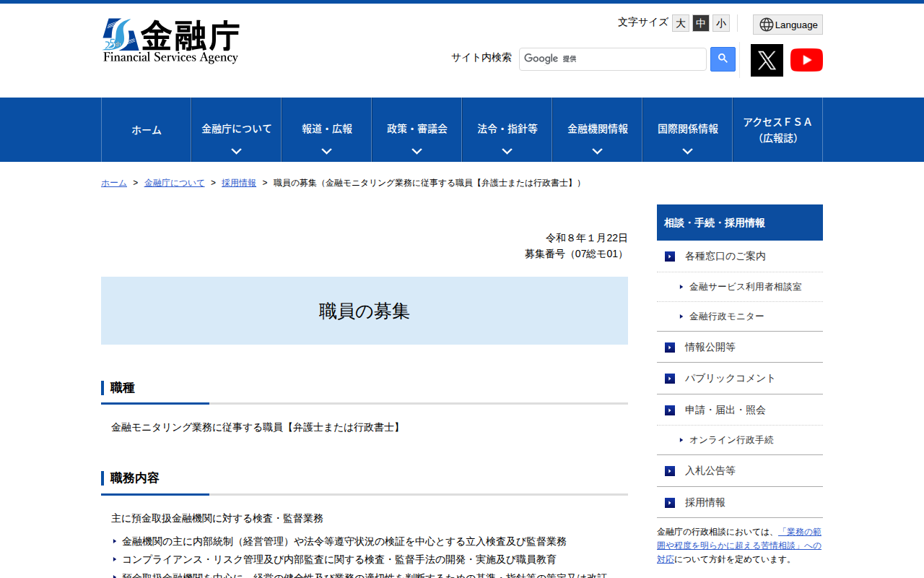Click the date 令和８年１月22日
Image resolution: width=924 pixels, height=578 pixels.
[587, 238]
